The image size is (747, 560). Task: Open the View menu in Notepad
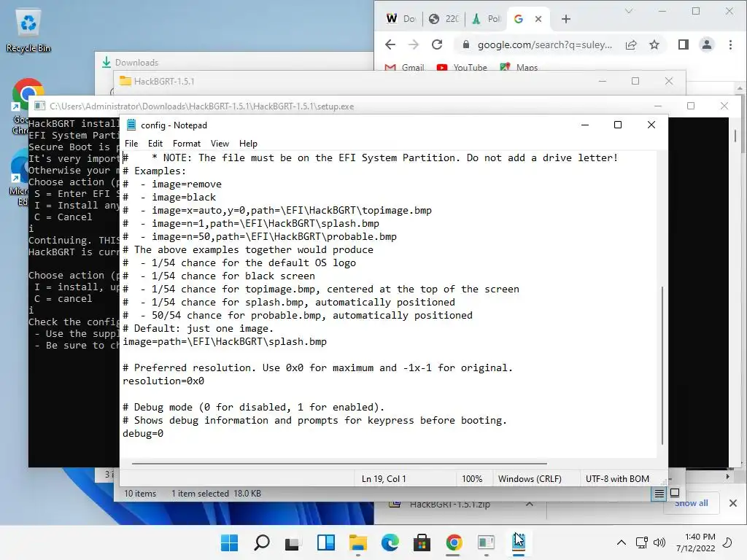point(220,144)
